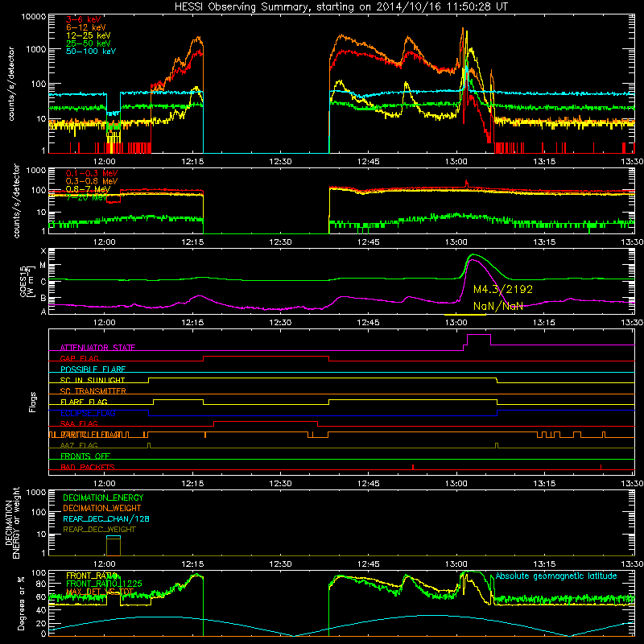Click the '0.3-0.8 MeV' legend label
The height and width of the screenshot is (644, 644).
point(92,181)
